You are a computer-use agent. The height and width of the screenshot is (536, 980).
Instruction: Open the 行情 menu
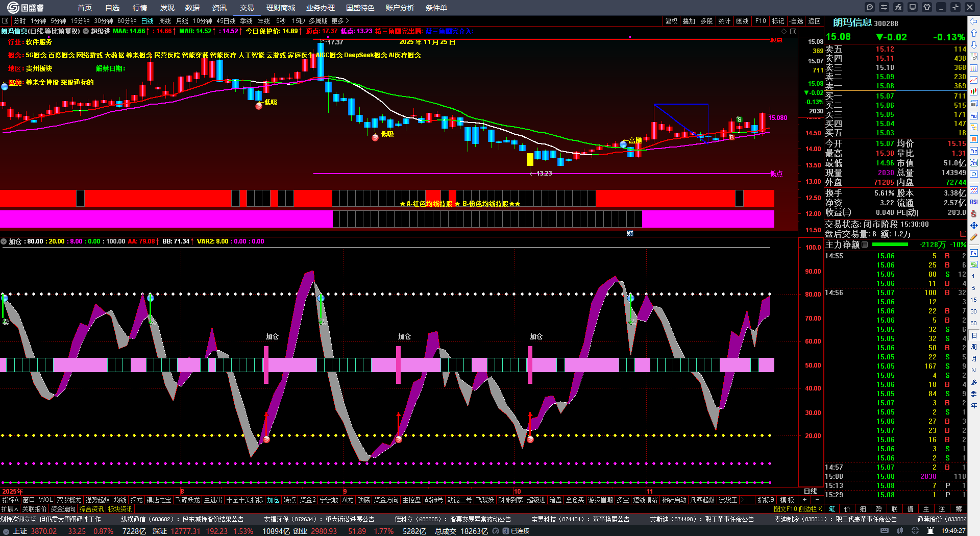[140, 8]
